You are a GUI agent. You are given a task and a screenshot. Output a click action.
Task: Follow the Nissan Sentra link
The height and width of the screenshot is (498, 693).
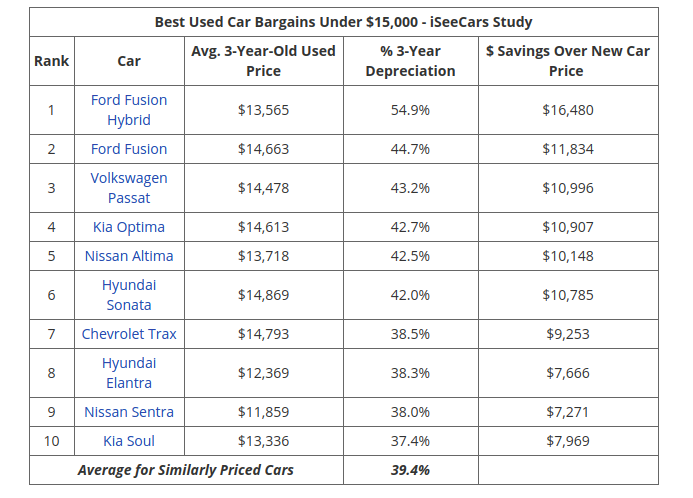(x=129, y=412)
